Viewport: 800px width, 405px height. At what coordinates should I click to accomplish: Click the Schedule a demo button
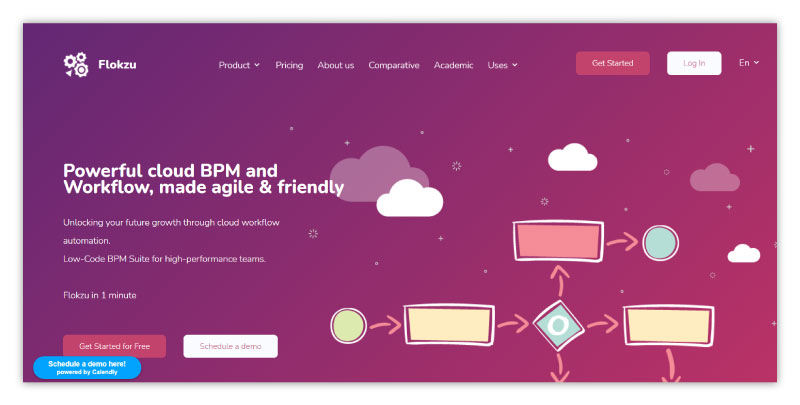[x=231, y=346]
